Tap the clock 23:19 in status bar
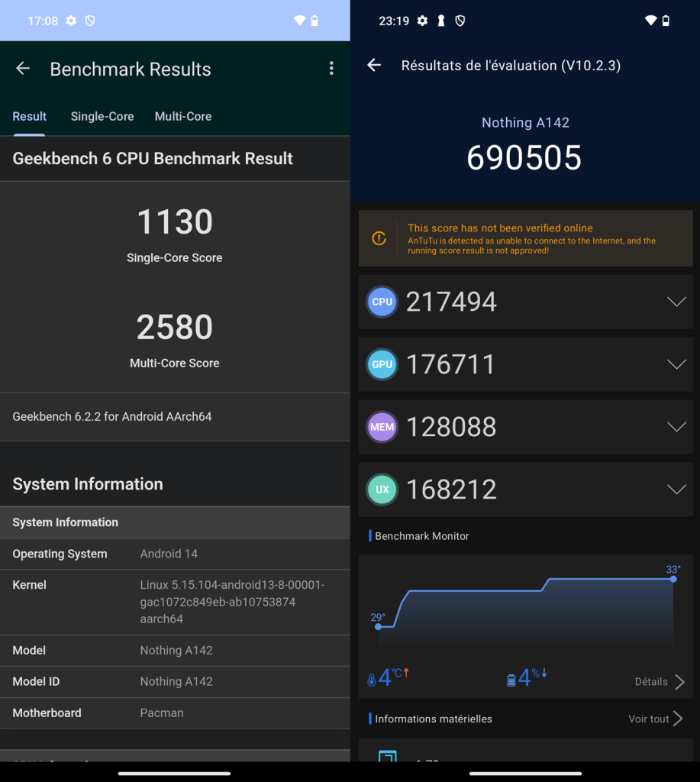 394,21
